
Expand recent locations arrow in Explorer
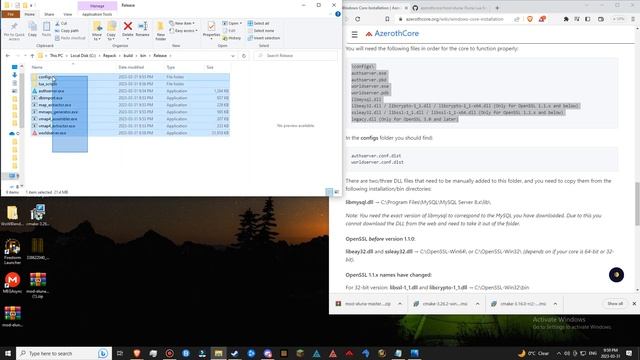[x=25, y=56]
